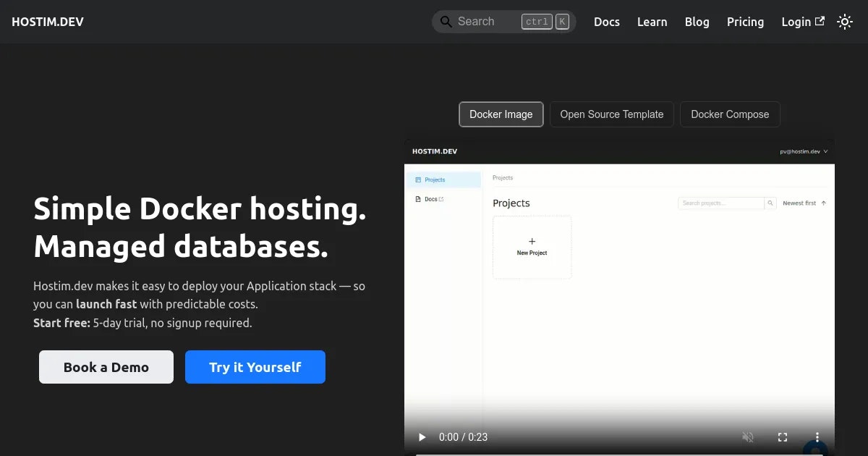Viewport: 868px width, 456px height.
Task: Click the New Project plus card
Action: coord(532,246)
